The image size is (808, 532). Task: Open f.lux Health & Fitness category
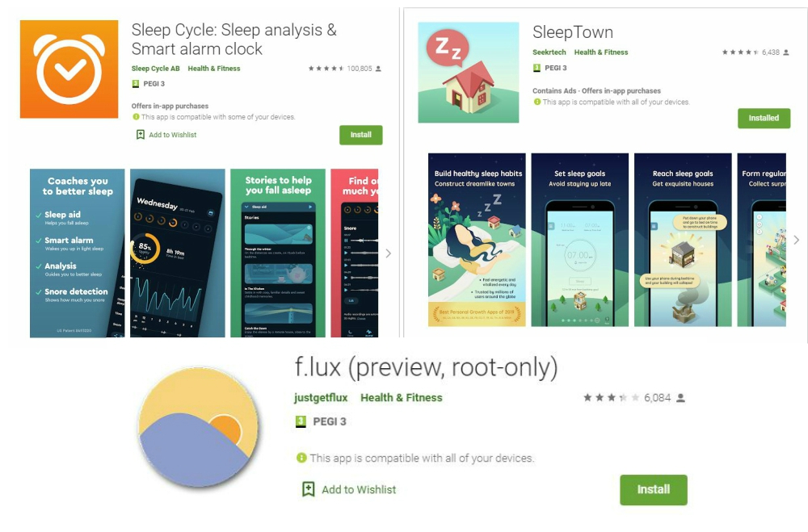click(x=402, y=397)
